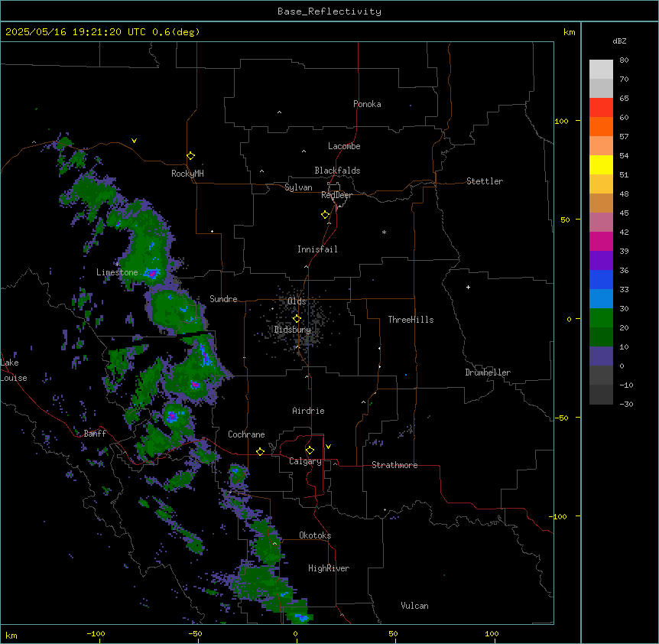
Task: Click the yellow V marker east of Calgary
Action: 328,447
